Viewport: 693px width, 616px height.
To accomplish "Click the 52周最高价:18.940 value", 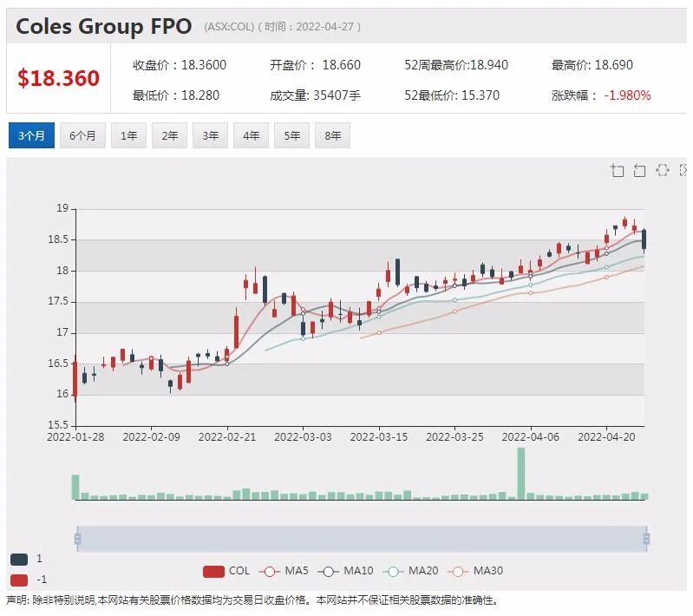I will coord(456,65).
